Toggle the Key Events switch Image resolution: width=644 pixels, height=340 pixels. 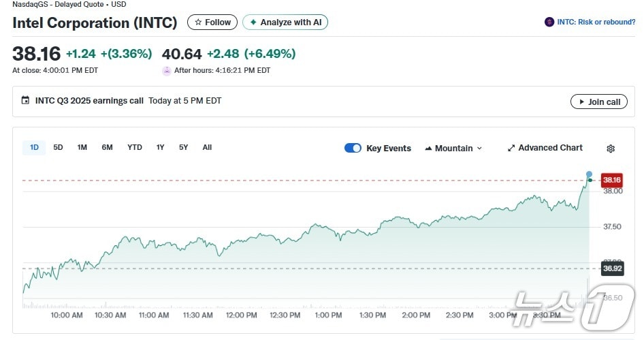pyautogui.click(x=353, y=148)
